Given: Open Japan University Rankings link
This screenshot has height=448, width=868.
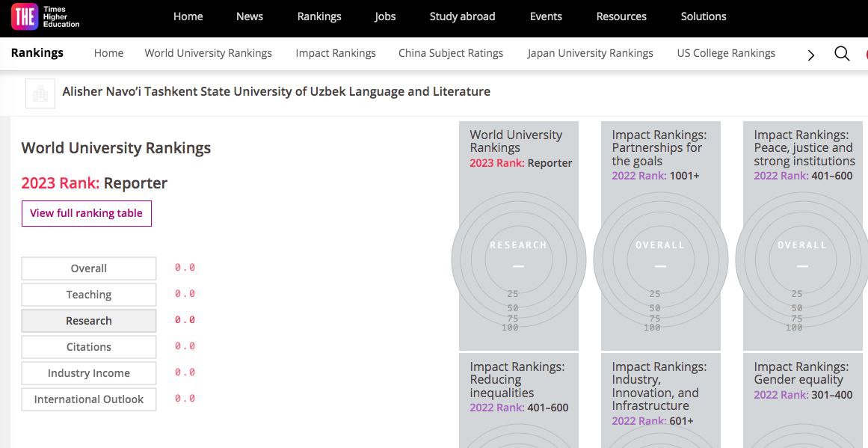Looking at the screenshot, I should (x=590, y=53).
